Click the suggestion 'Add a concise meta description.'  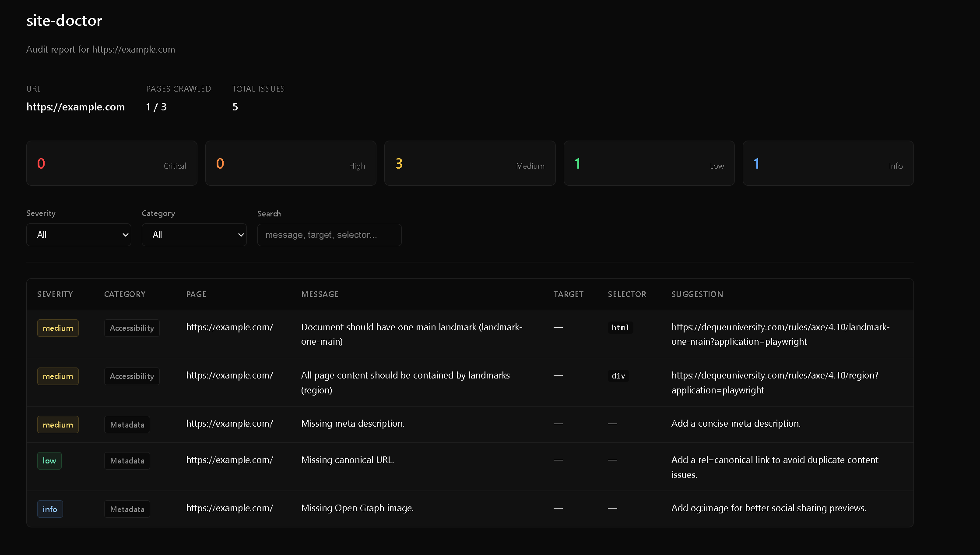point(736,424)
